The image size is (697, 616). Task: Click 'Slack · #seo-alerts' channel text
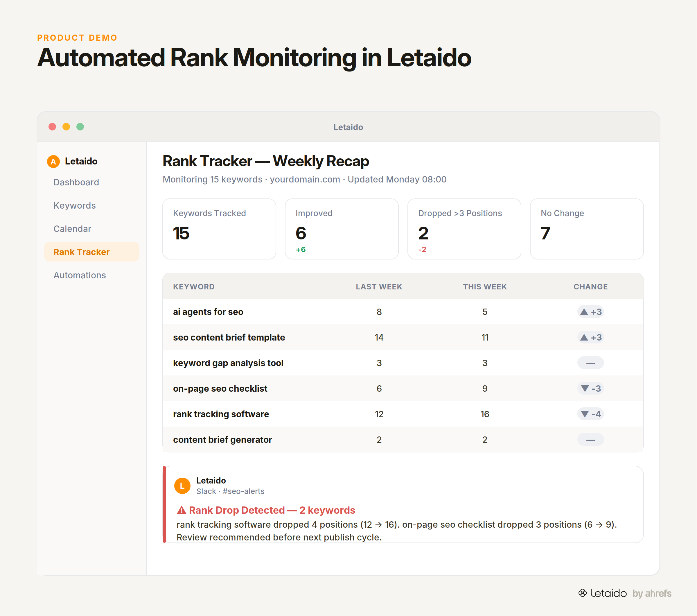tap(230, 491)
